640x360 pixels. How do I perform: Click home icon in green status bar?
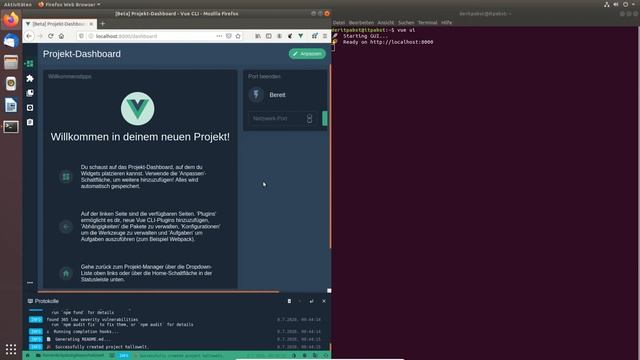tap(28, 356)
